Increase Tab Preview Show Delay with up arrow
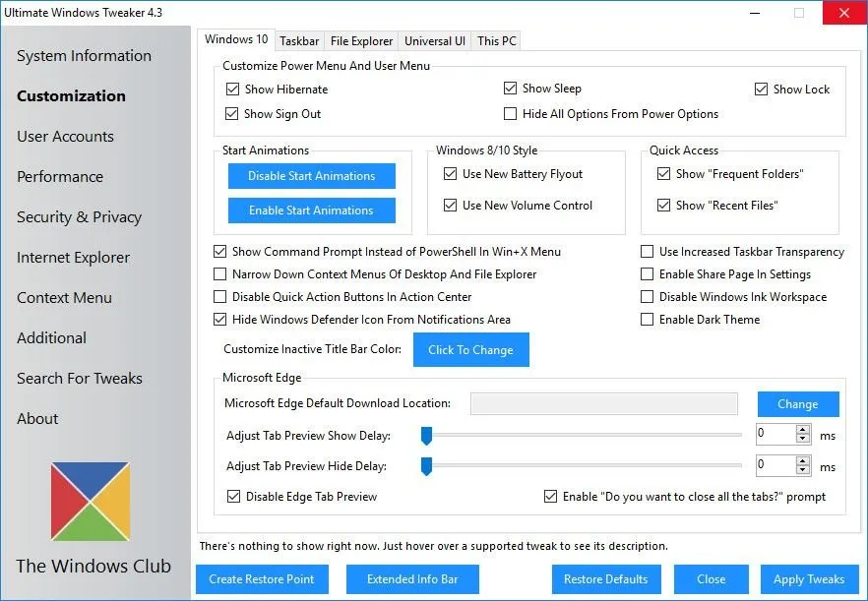The height and width of the screenshot is (601, 868). click(803, 429)
